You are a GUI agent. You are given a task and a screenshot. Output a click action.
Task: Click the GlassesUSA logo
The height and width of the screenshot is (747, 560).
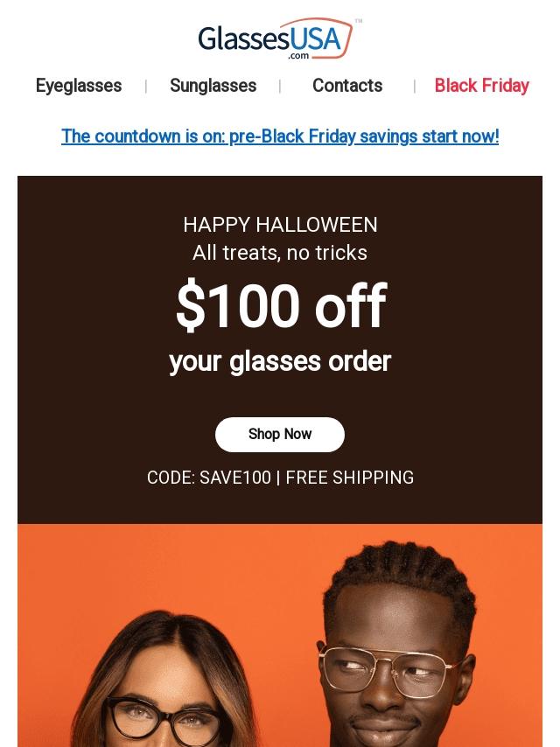click(276, 39)
